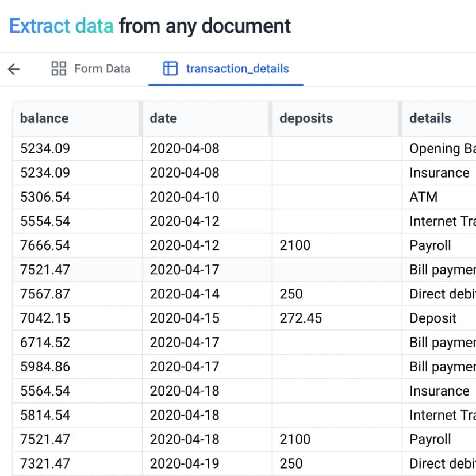Click balance cell 5814.54
476x476 pixels.
78,415
